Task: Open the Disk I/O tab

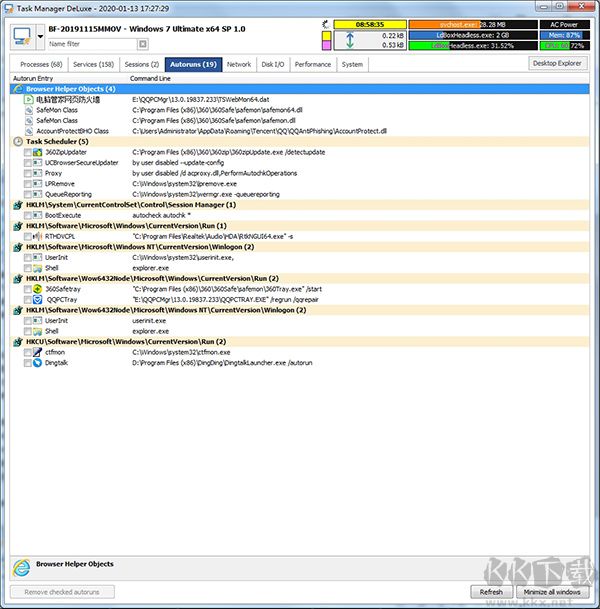Action: click(x=273, y=64)
